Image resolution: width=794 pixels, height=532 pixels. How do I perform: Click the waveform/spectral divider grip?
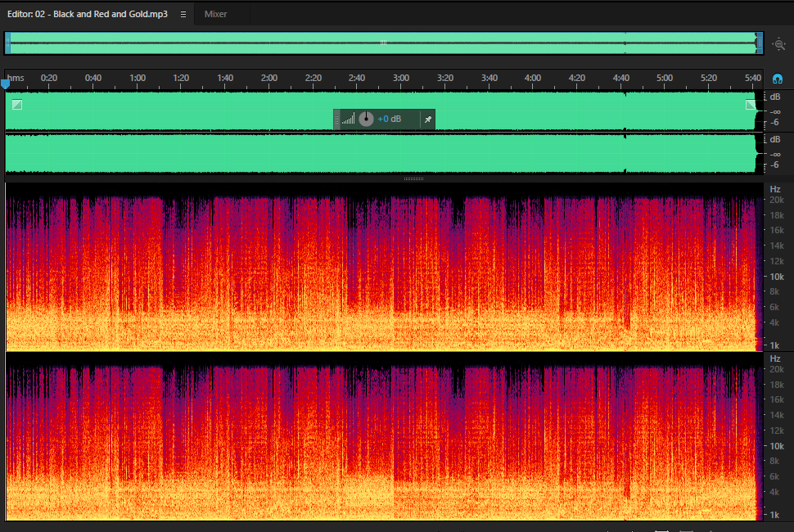click(413, 178)
